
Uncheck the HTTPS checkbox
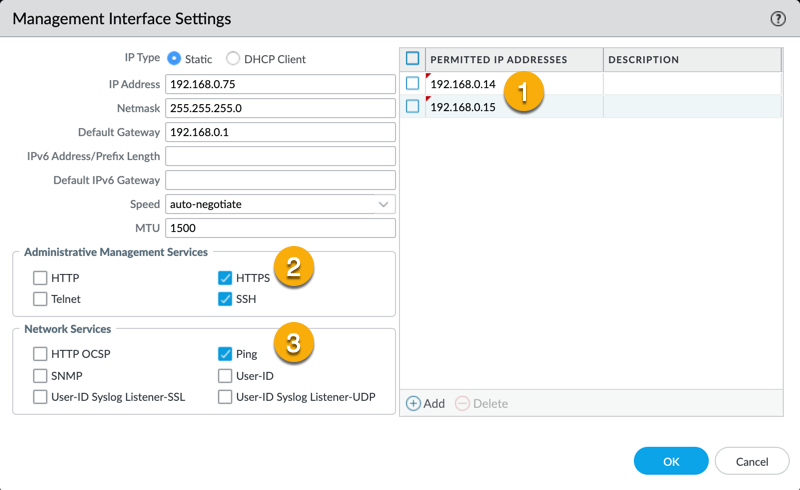(225, 278)
